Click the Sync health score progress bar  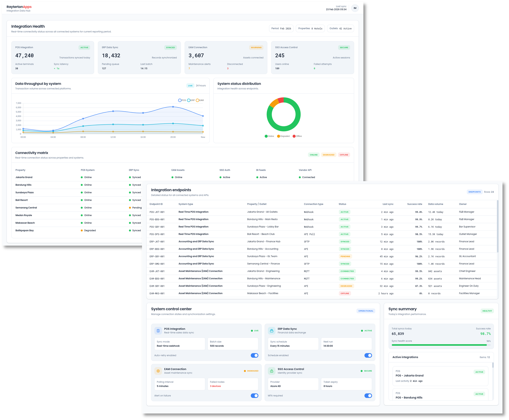439,345
